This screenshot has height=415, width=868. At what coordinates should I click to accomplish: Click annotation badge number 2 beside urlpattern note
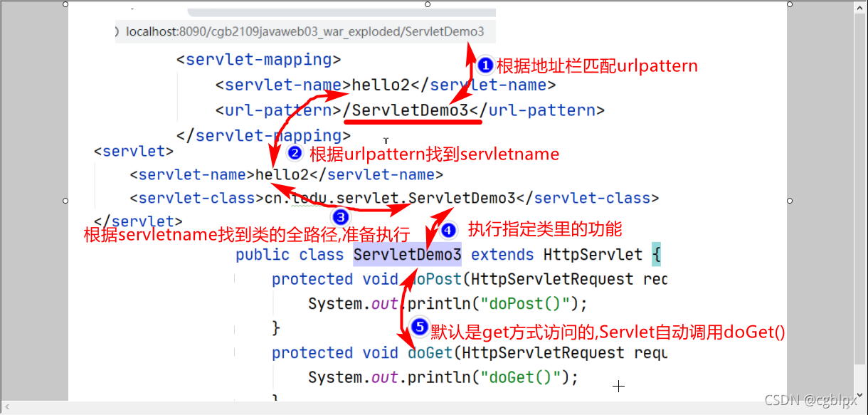tap(295, 152)
